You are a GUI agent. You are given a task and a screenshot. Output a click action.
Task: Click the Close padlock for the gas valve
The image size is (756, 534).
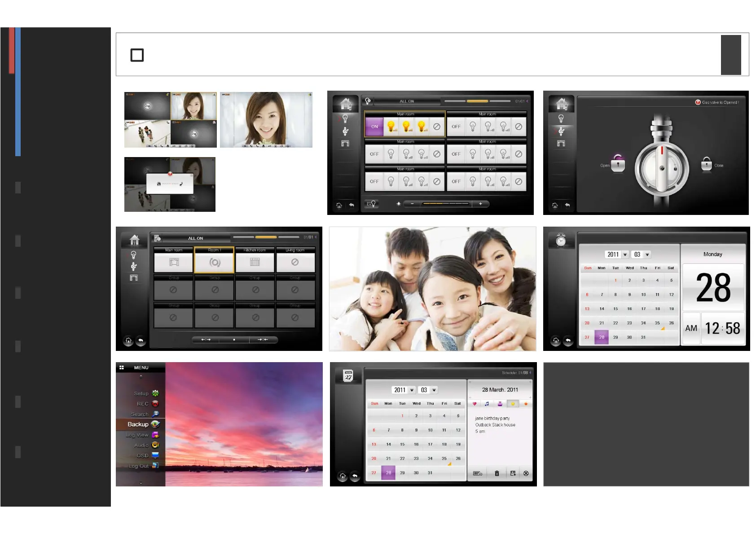point(707,164)
